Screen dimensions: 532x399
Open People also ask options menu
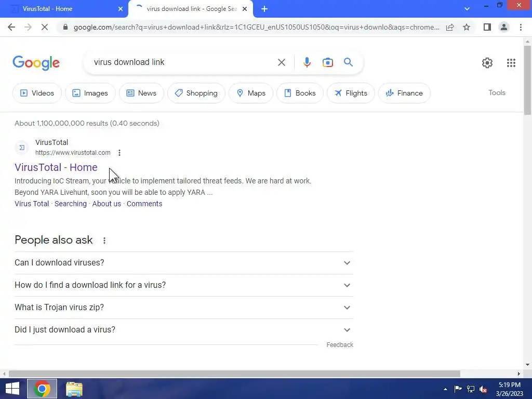tap(104, 241)
